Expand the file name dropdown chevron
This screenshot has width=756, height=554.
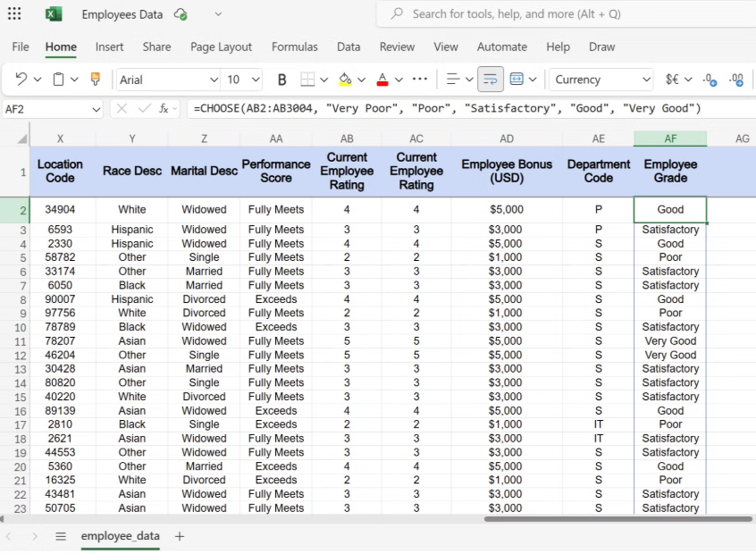click(x=218, y=14)
